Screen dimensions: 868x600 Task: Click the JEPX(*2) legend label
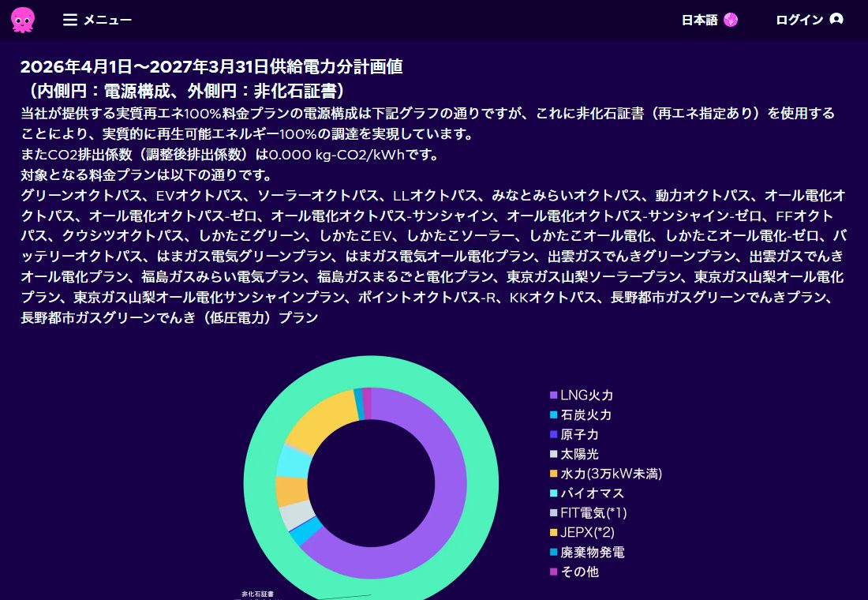pos(587,532)
